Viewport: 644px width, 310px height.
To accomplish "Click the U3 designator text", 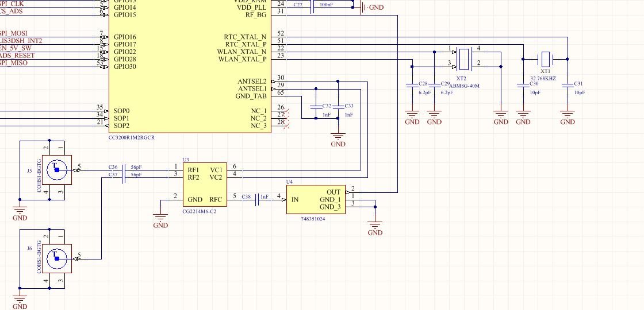I will coord(186,160).
